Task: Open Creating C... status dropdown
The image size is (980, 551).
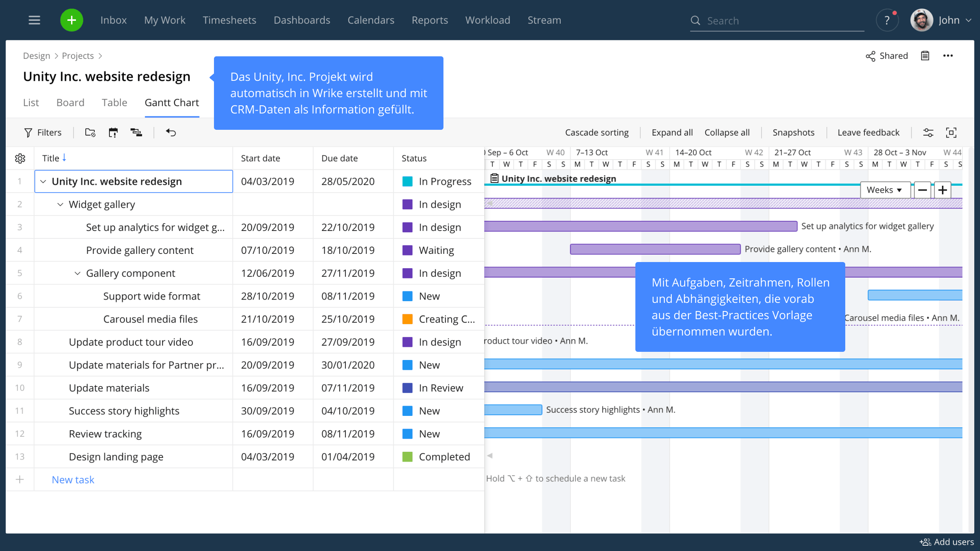Action: [439, 319]
